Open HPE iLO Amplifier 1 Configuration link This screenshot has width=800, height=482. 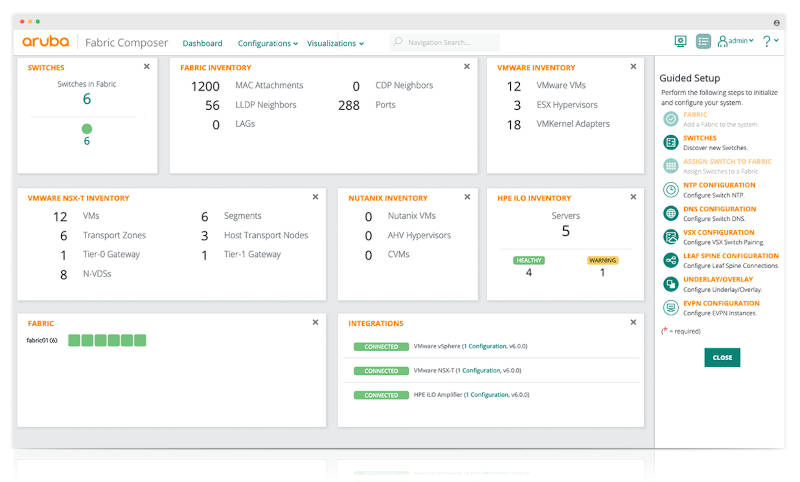pos(488,395)
